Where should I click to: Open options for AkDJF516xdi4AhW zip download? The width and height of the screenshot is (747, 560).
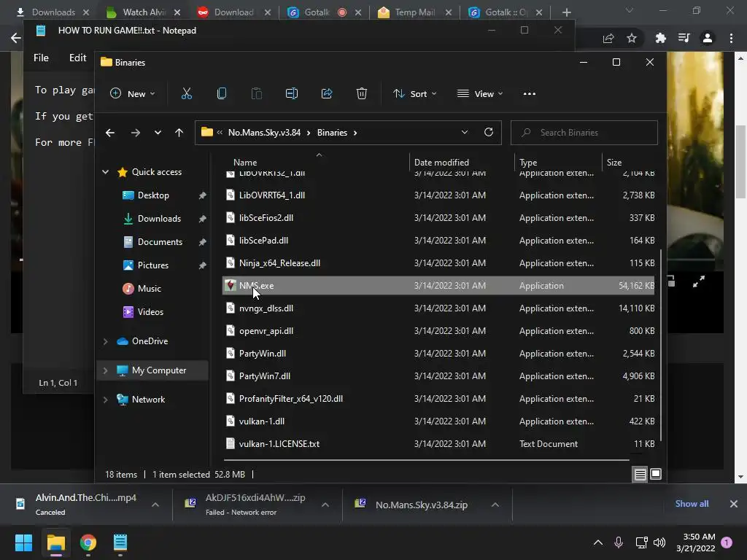[325, 505]
